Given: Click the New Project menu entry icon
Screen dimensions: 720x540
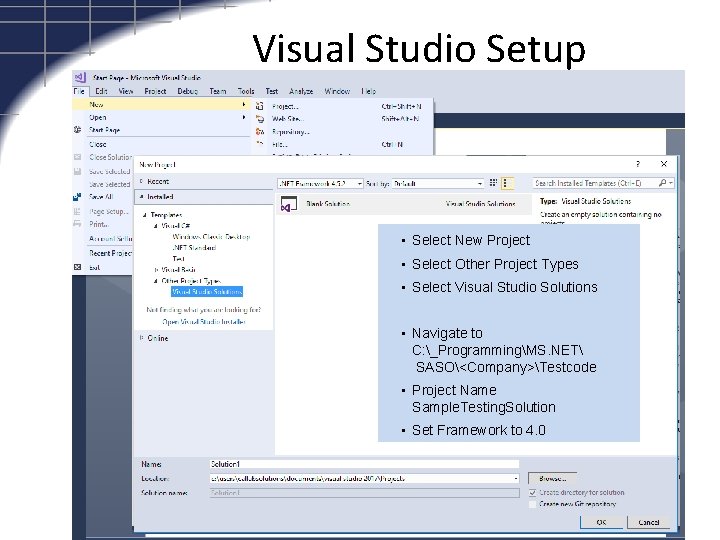Looking at the screenshot, I should (259, 106).
